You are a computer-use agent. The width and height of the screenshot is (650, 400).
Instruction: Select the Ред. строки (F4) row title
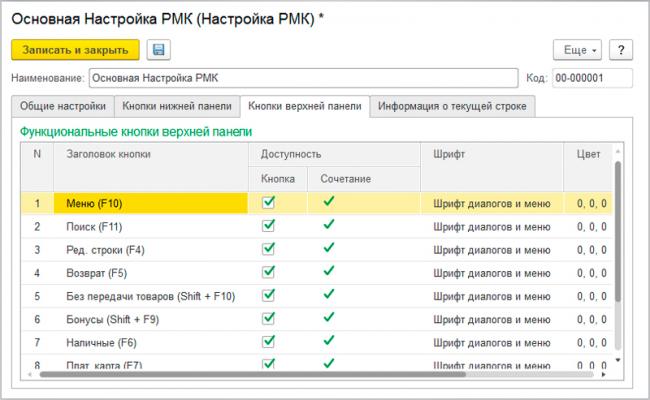tap(105, 250)
